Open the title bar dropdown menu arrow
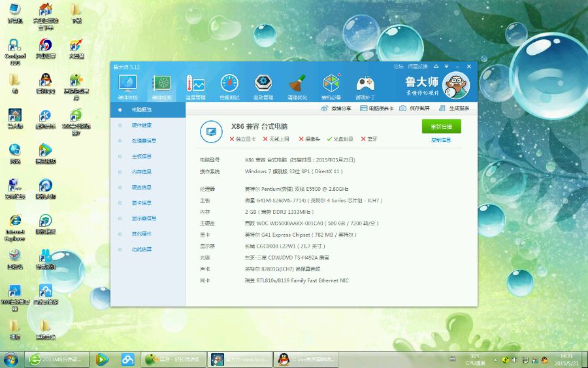588x368 pixels. click(x=447, y=67)
